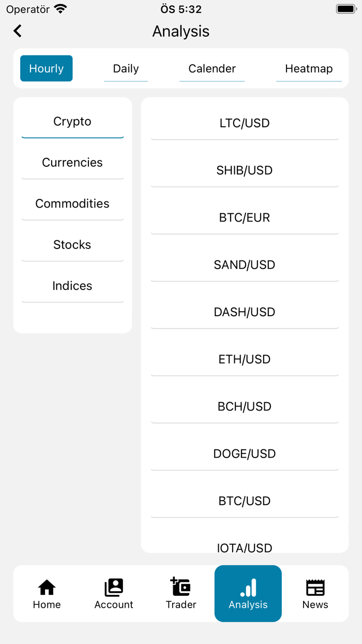Select the Trader icon
The height and width of the screenshot is (644, 362).
pos(181,587)
